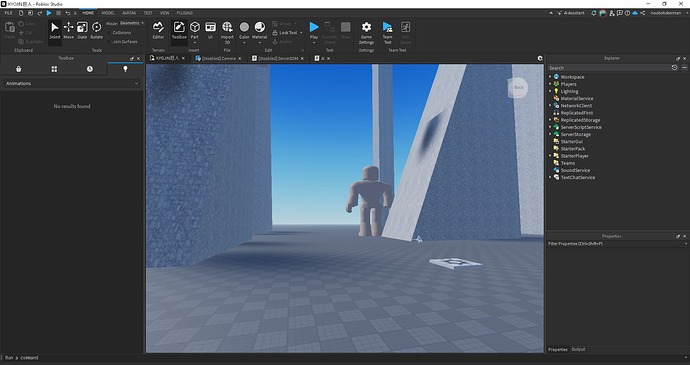Select StarterGui in the Explorer
690x365 pixels.
click(x=572, y=141)
